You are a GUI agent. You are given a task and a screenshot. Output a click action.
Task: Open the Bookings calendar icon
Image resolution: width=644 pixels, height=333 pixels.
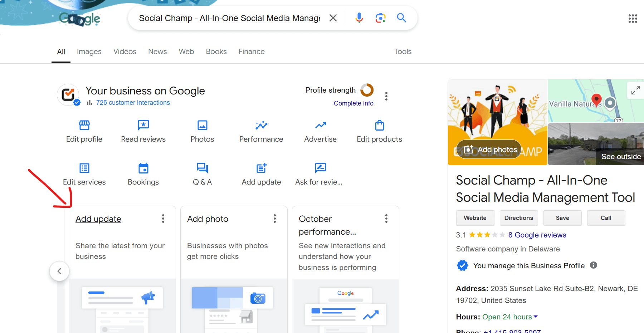(143, 168)
